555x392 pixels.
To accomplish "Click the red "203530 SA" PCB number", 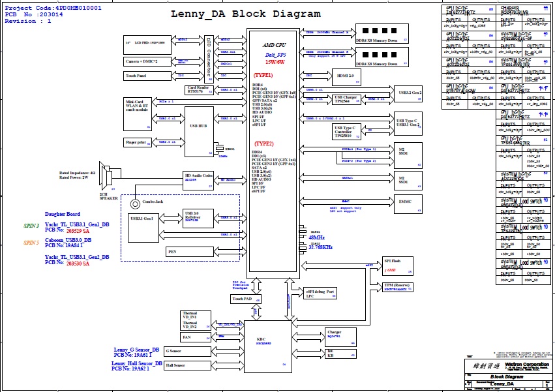I will tap(78, 264).
